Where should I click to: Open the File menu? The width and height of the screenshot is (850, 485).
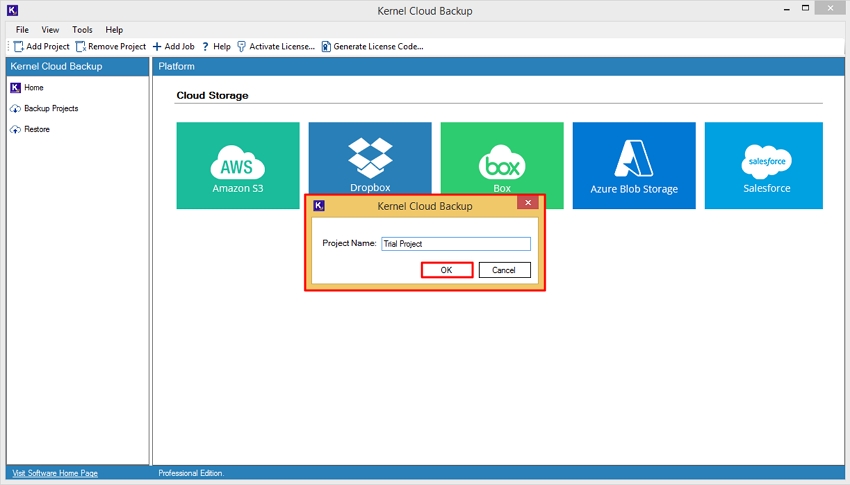coord(22,30)
